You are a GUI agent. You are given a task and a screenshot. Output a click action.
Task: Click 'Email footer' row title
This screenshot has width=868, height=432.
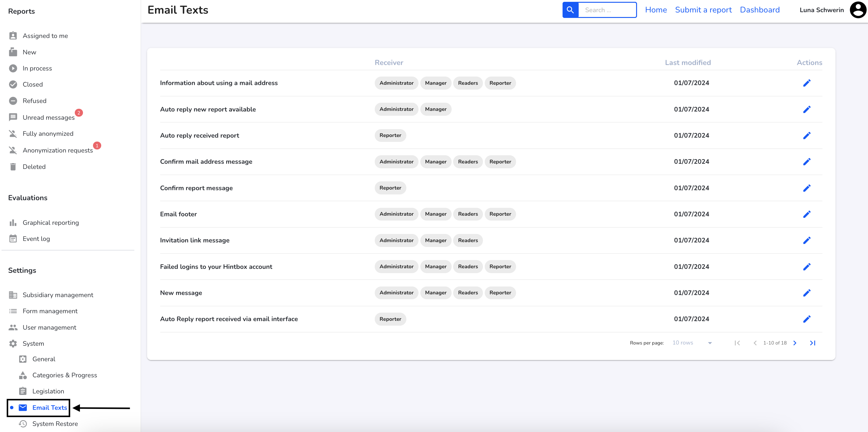[178, 214]
